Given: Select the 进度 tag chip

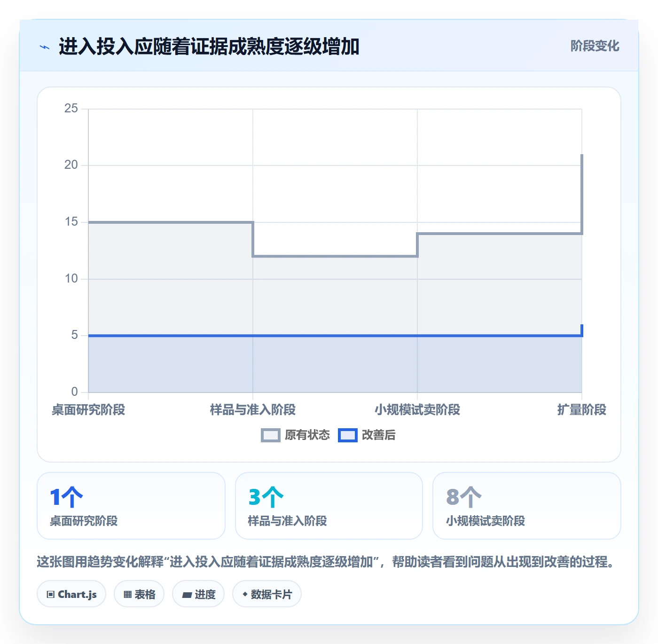Looking at the screenshot, I should tap(198, 594).
